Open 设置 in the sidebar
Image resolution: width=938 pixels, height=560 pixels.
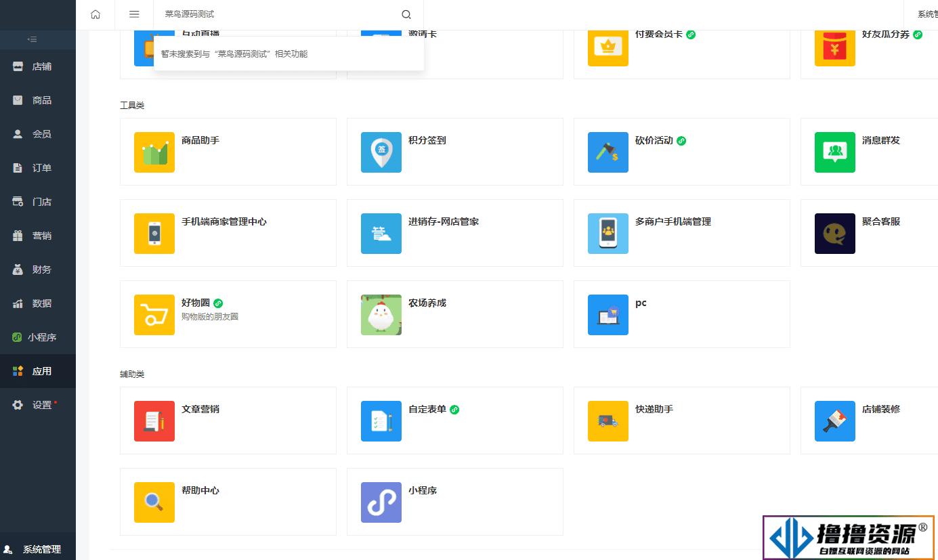tap(38, 405)
